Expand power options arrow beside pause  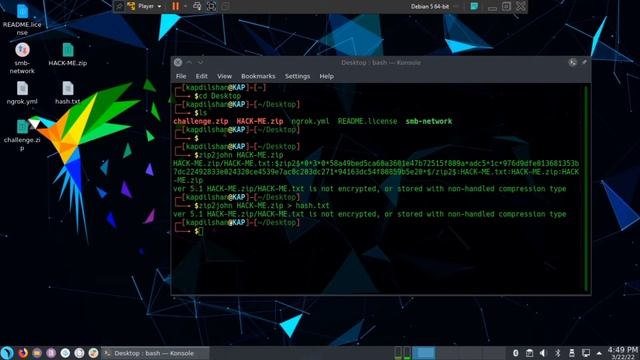pyautogui.click(x=185, y=6)
